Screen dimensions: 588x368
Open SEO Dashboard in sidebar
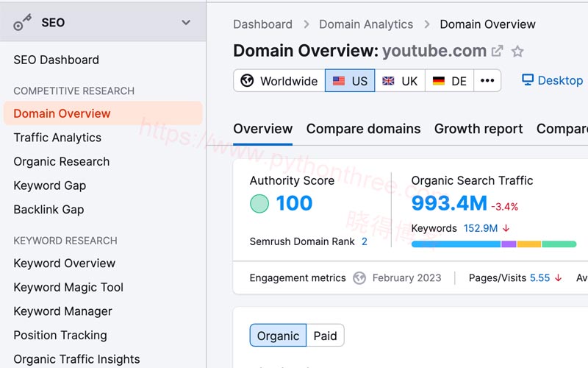[x=57, y=60]
